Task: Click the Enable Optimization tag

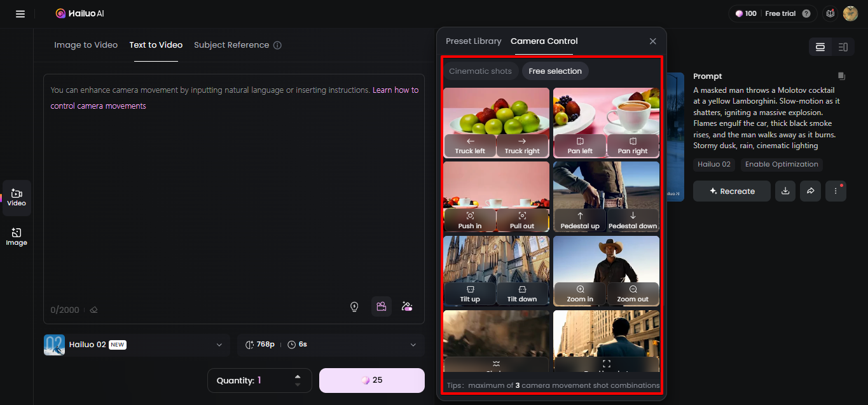Action: (x=782, y=164)
